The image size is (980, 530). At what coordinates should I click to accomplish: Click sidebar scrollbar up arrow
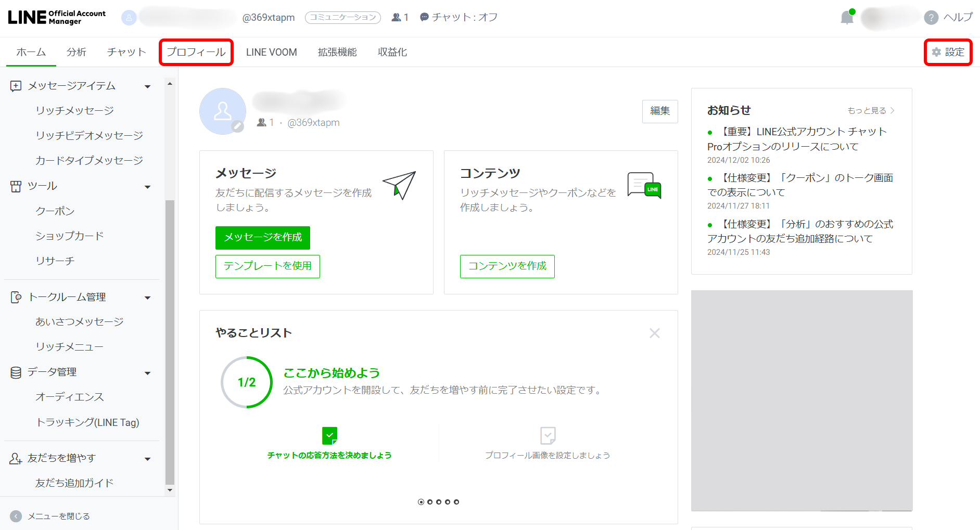170,83
